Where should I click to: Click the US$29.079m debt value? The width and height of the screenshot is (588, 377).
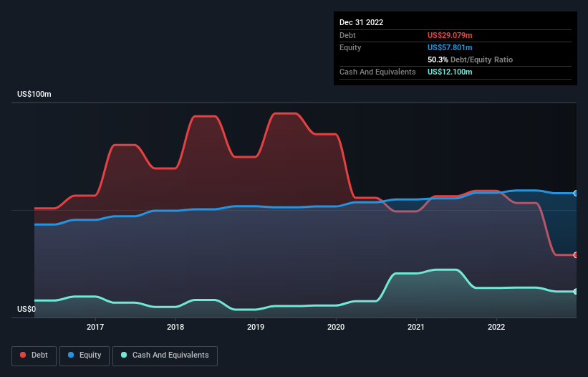point(450,35)
